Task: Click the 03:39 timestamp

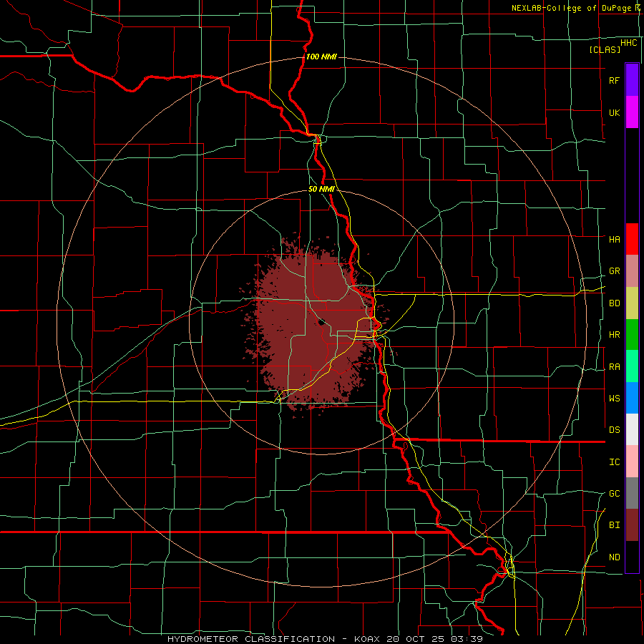Action: [x=467, y=639]
